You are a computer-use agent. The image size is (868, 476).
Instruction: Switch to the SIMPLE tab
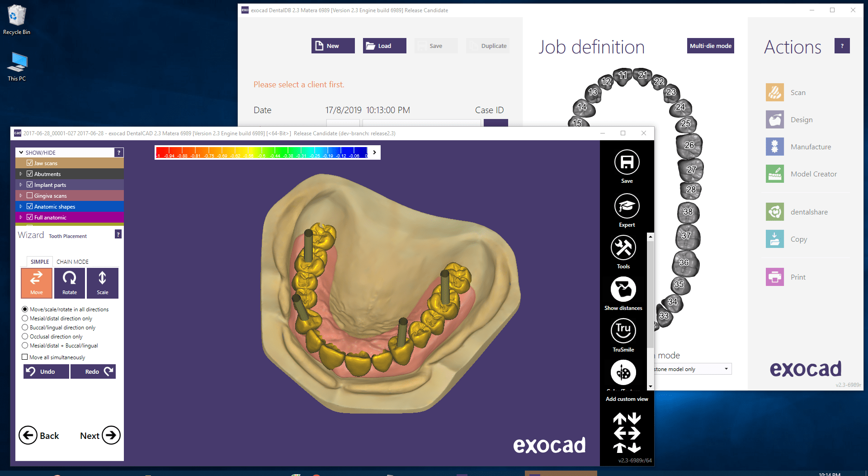point(40,262)
